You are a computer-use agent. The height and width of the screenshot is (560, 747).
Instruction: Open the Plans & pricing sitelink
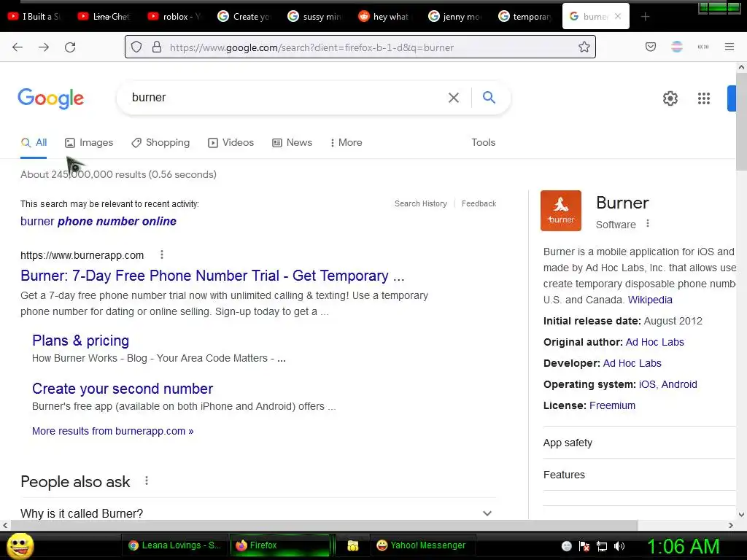tap(80, 341)
